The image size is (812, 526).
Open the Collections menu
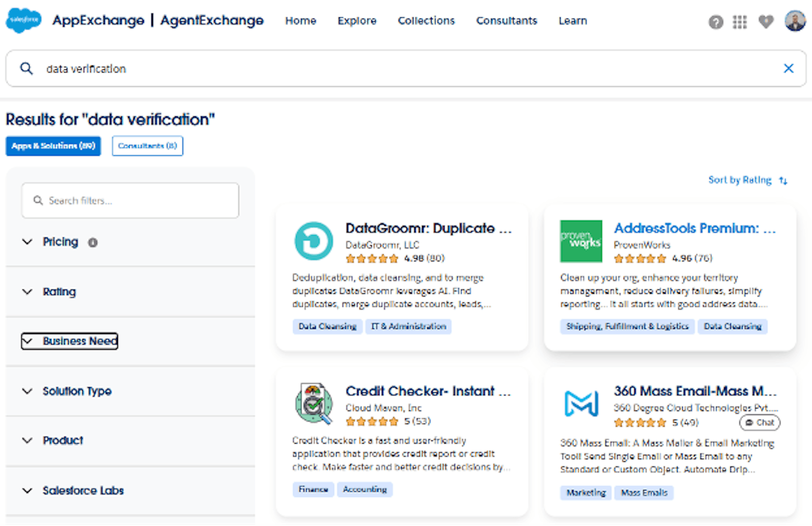coord(426,20)
